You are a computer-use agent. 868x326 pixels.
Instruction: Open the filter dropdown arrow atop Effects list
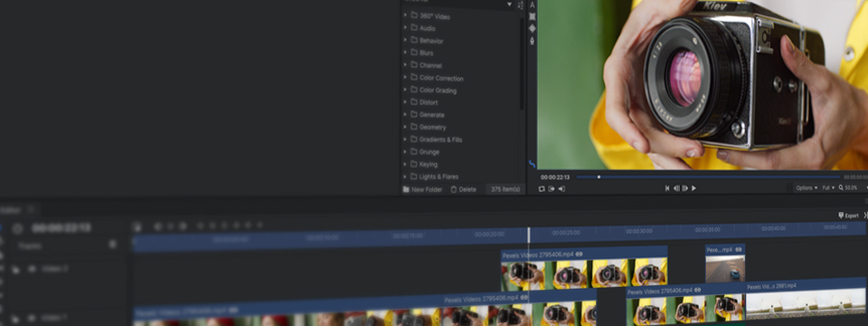(x=509, y=5)
